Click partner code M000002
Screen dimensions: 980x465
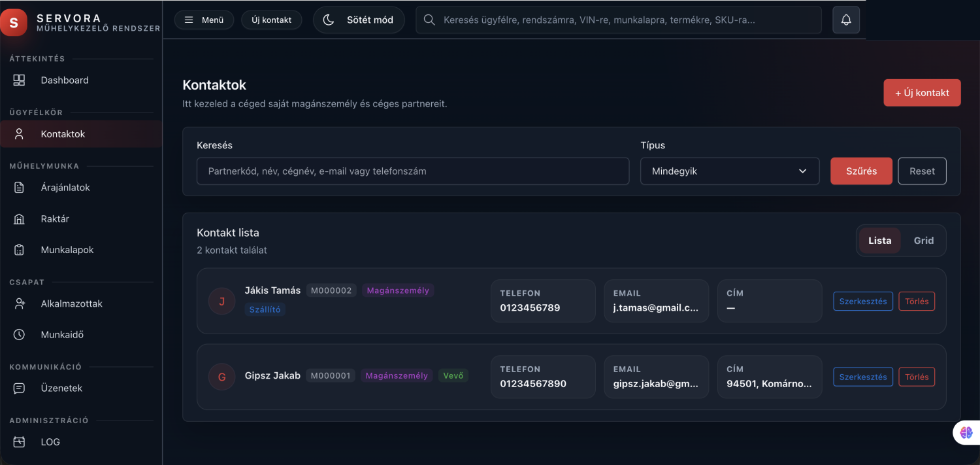click(331, 290)
